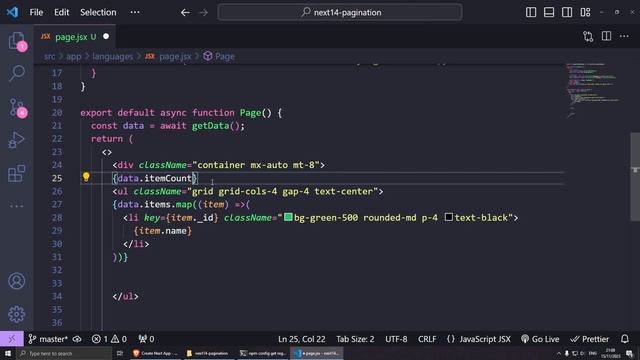Switch to the next14-pagination folder taskbar item
Screen dimensions: 640x360
tap(208, 353)
